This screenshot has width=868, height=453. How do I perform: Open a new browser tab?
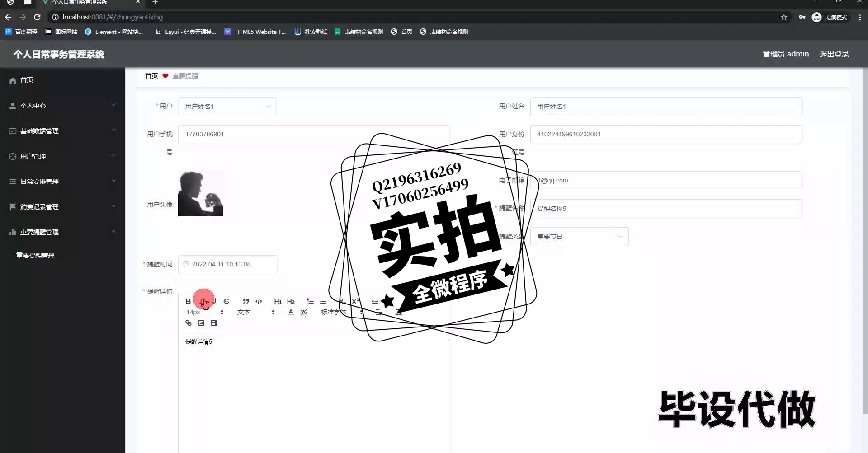point(155,2)
